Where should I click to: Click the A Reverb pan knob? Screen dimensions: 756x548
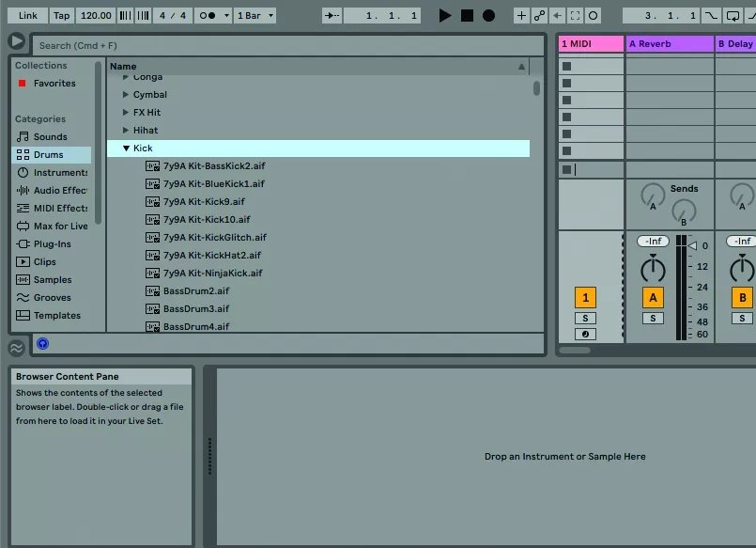pyautogui.click(x=653, y=268)
